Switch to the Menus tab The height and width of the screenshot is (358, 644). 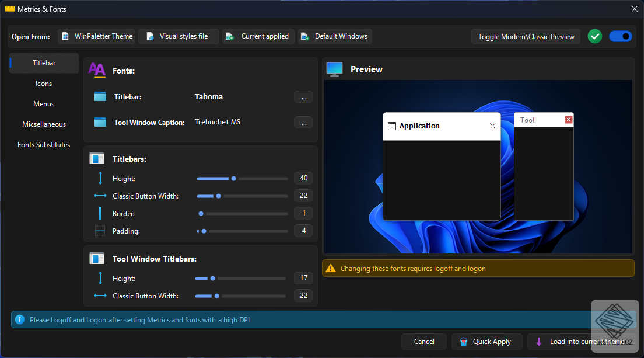(44, 104)
